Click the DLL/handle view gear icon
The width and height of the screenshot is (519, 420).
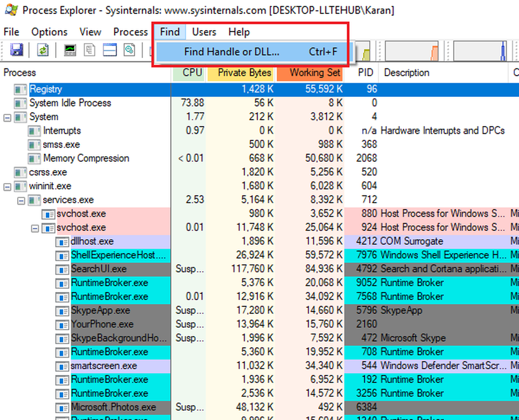click(x=129, y=50)
